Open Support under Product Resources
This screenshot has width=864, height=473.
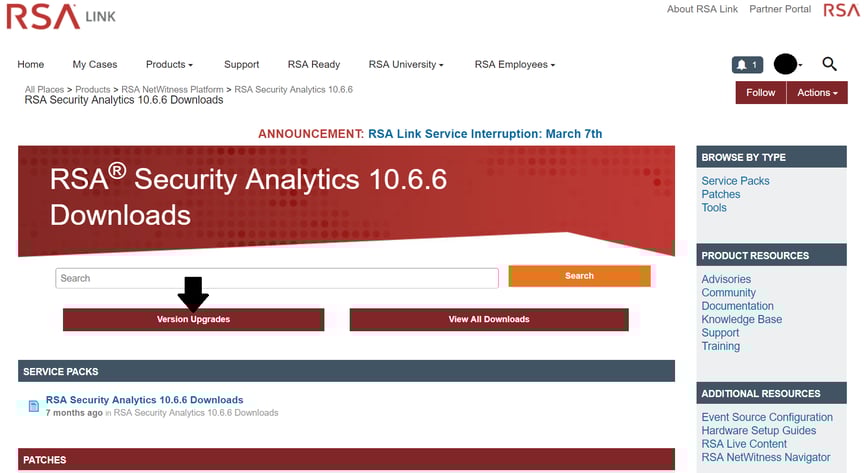[x=720, y=333]
